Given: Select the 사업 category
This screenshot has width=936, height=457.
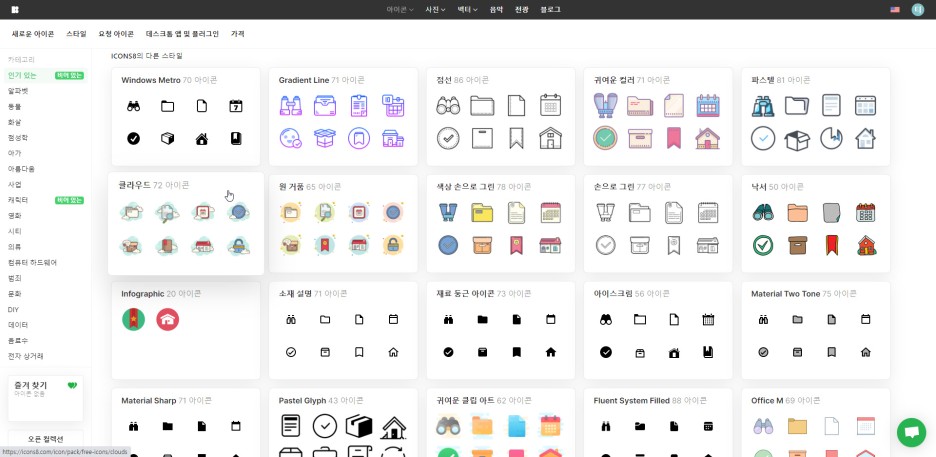Looking at the screenshot, I should 14,184.
